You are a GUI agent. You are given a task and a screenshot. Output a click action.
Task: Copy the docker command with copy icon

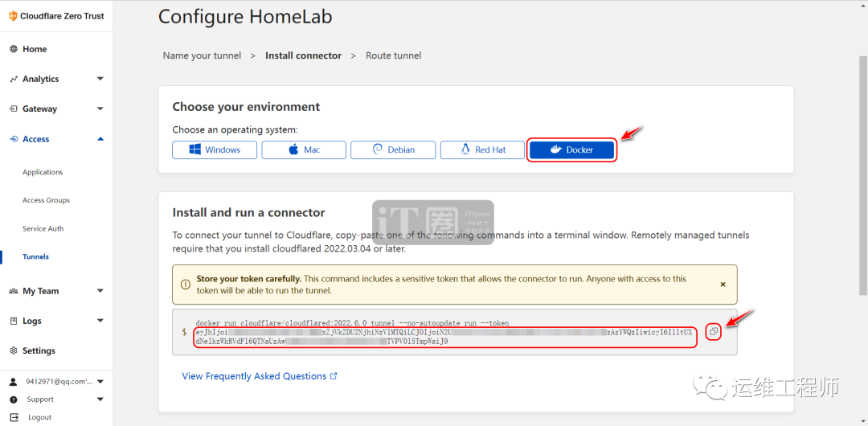pos(714,332)
